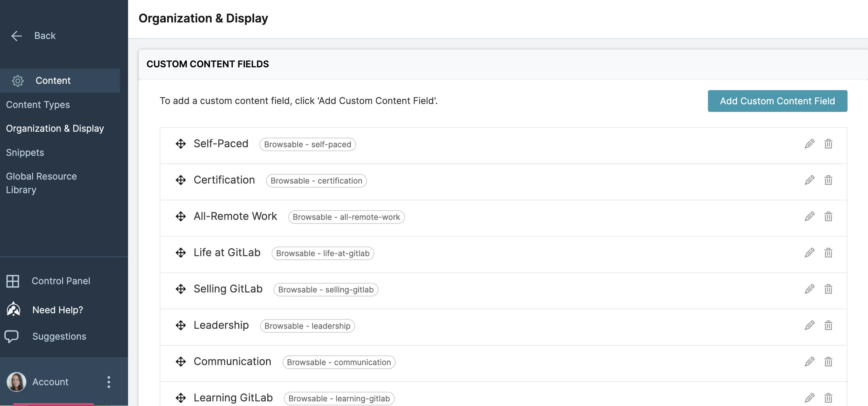Delete the Leadership field via trash icon
Viewport: 868px width, 406px height.
point(829,325)
